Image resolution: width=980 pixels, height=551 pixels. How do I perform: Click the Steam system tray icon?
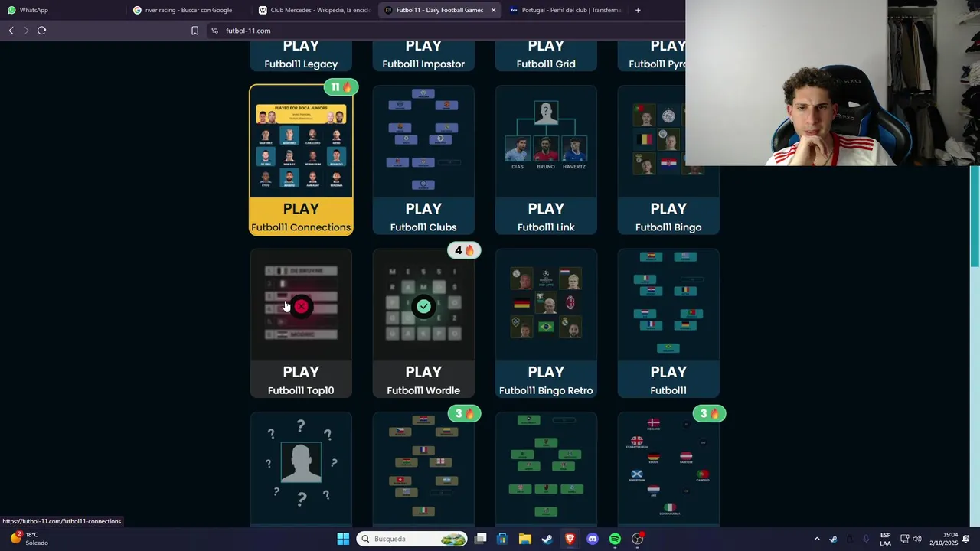click(833, 539)
